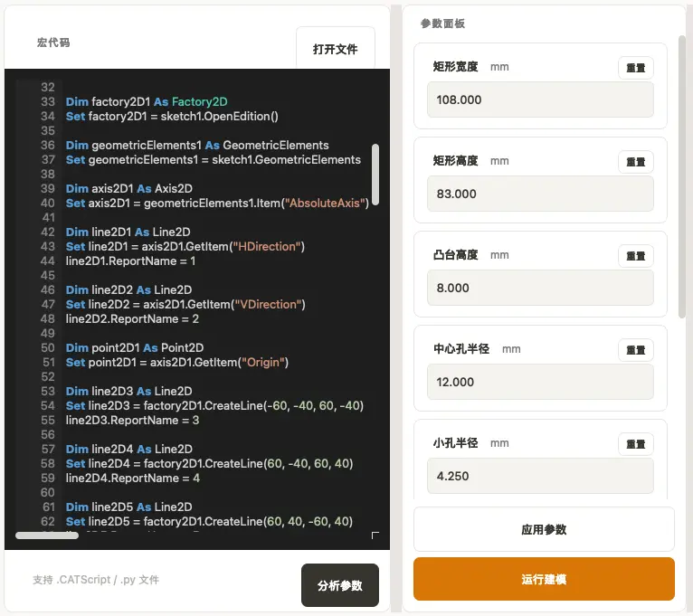Focus the 矩形宽度 field showing 108.000
The height and width of the screenshot is (616, 693).
tap(540, 100)
